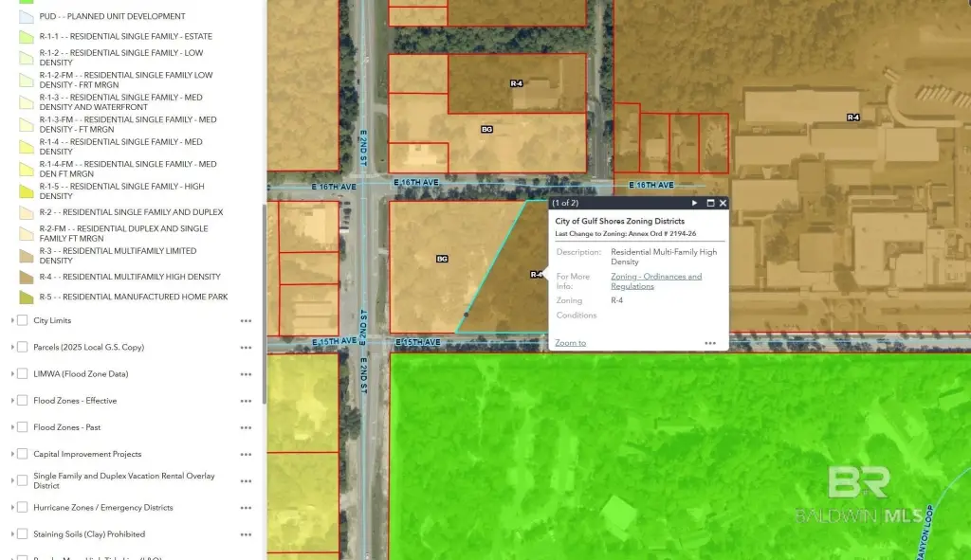This screenshot has height=560, width=971.
Task: Expand the LIMWA (Flood Zone Data) layer
Action: pyautogui.click(x=12, y=374)
